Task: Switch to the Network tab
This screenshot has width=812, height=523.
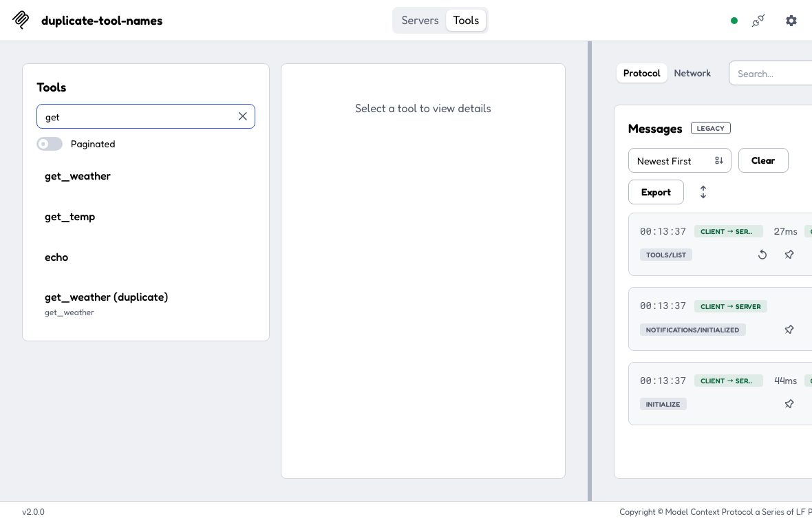Action: (692, 73)
